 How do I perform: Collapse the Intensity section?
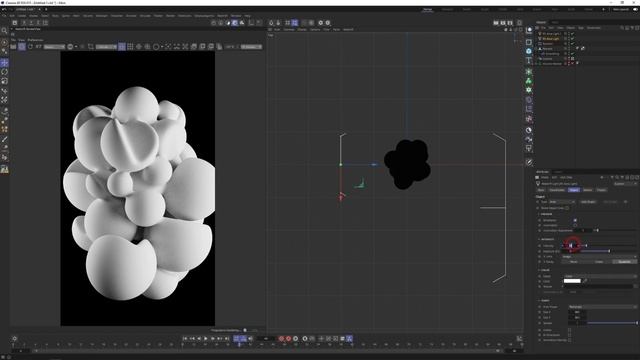546,239
